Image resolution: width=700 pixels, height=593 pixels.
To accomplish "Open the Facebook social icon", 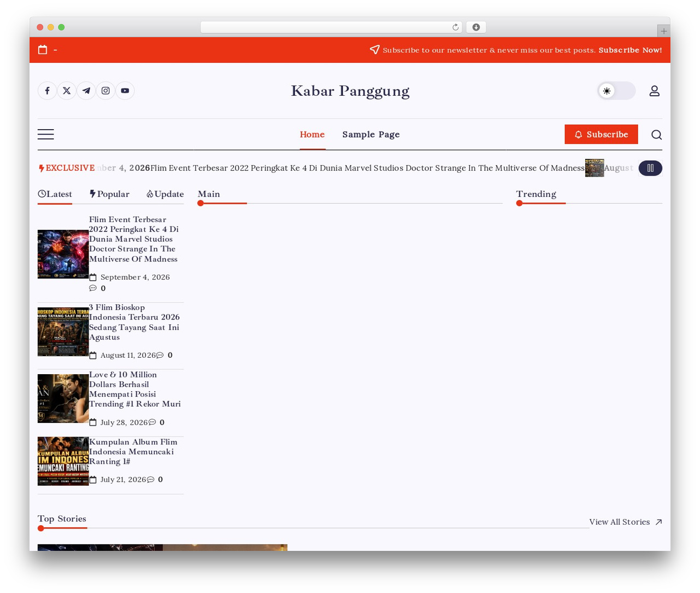I will click(48, 91).
